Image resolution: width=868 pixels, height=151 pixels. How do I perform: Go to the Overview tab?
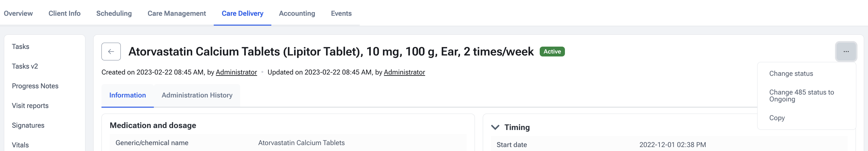18,13
